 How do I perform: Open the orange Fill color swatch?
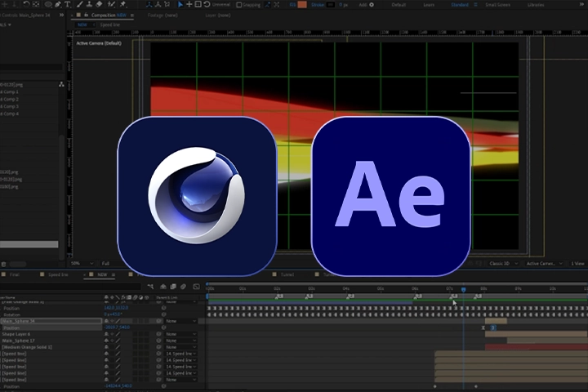(302, 5)
